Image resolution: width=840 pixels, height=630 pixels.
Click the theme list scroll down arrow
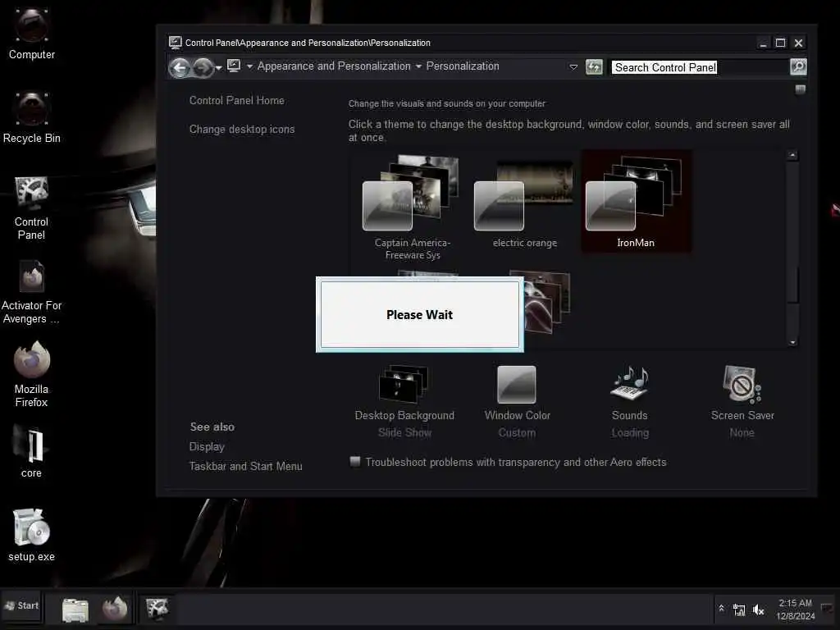(x=792, y=342)
